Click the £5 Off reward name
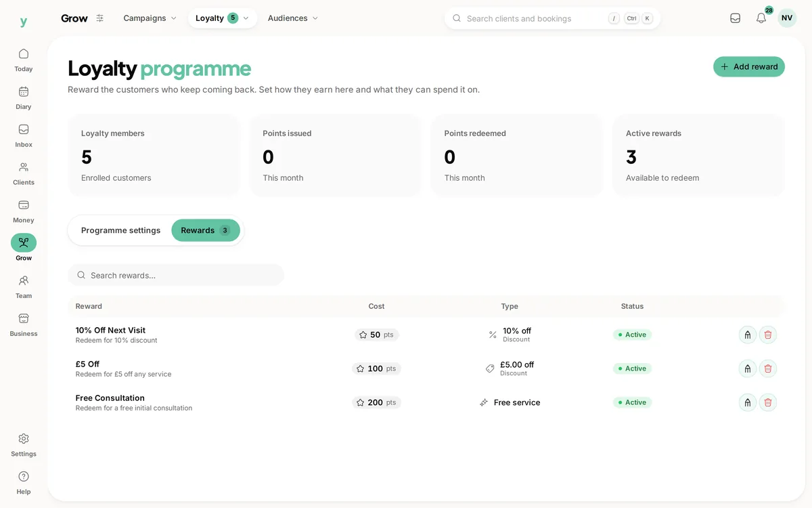The height and width of the screenshot is (508, 812). 88,364
